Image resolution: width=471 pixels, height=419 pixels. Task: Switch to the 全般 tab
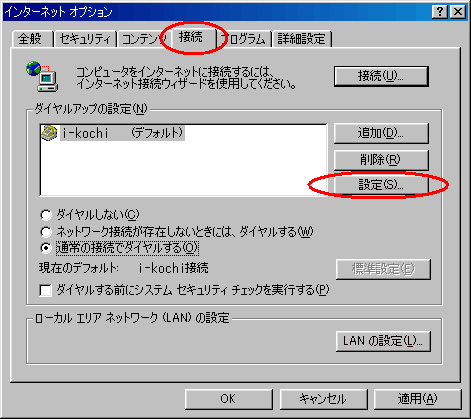(31, 39)
